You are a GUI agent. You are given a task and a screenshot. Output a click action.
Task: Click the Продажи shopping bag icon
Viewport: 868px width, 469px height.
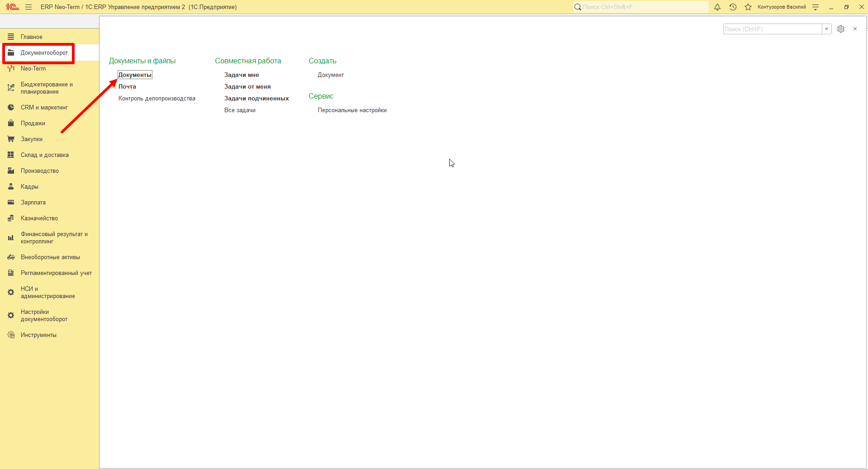(x=11, y=123)
